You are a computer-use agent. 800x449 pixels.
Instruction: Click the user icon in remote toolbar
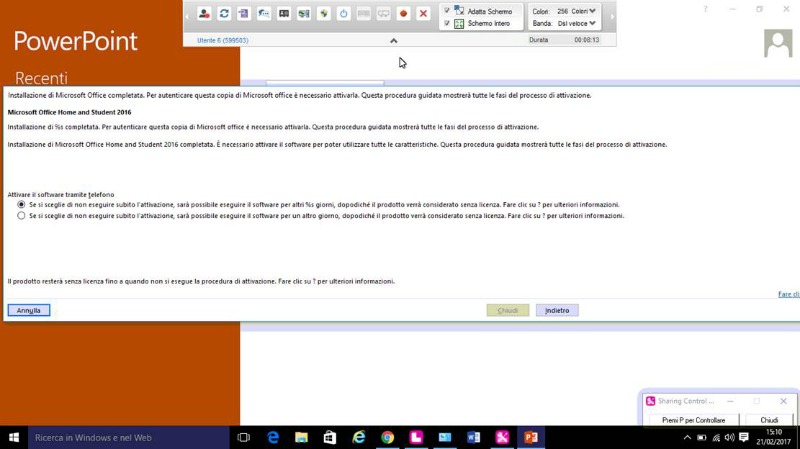(204, 14)
